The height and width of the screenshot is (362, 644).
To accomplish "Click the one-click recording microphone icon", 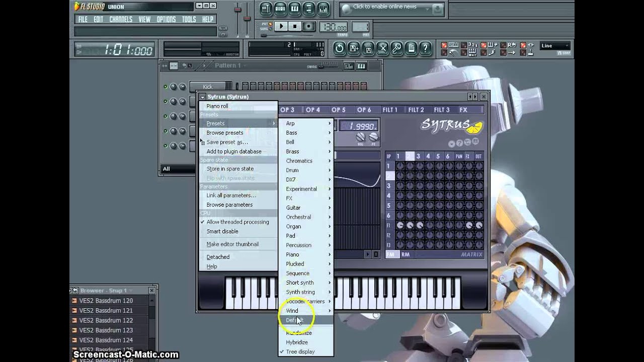I will click(x=397, y=48).
